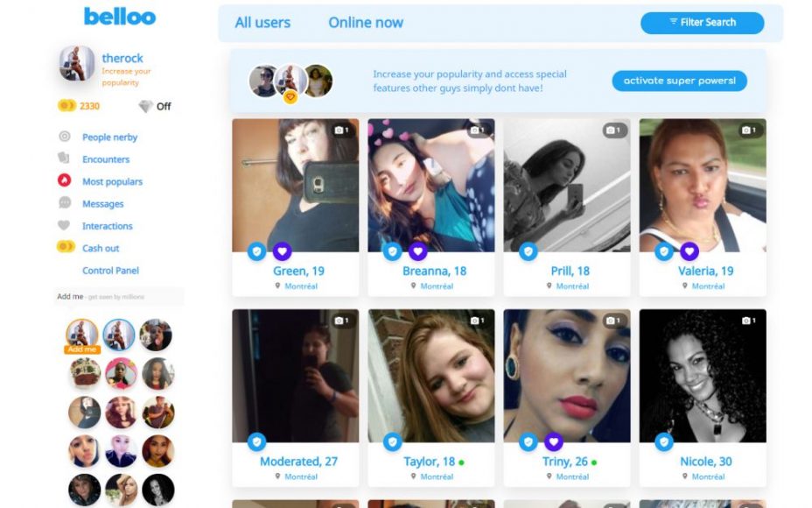Open the Control Panel link
Image resolution: width=812 pixels, height=508 pixels.
[110, 271]
